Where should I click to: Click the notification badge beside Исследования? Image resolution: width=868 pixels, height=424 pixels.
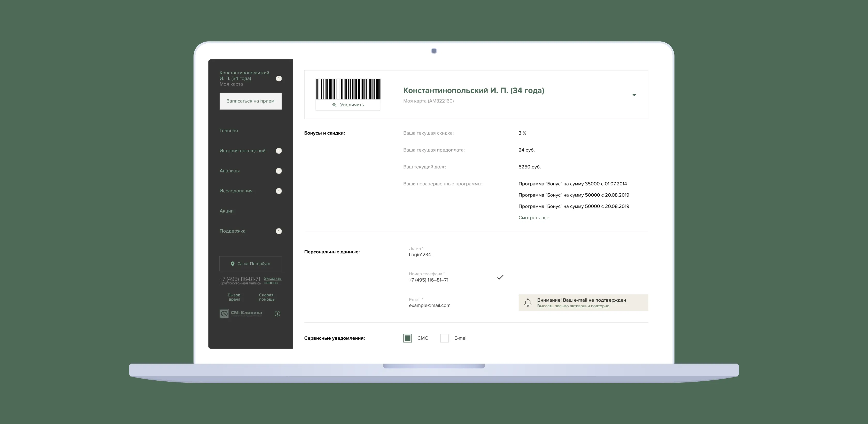coord(279,191)
